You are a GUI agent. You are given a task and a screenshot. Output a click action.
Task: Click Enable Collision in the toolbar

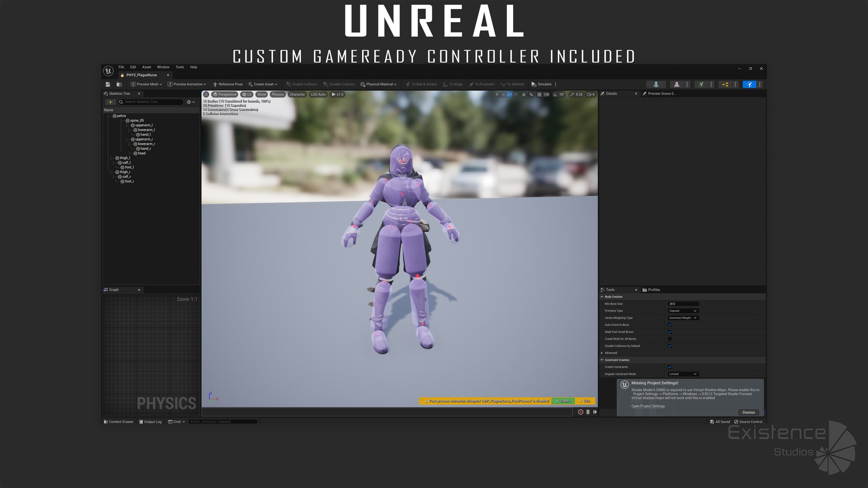pyautogui.click(x=302, y=84)
